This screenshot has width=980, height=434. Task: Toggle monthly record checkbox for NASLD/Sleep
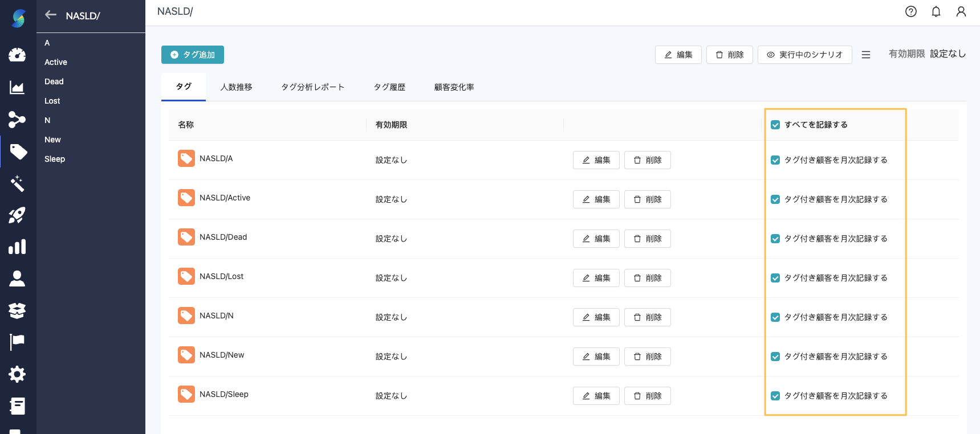click(775, 396)
